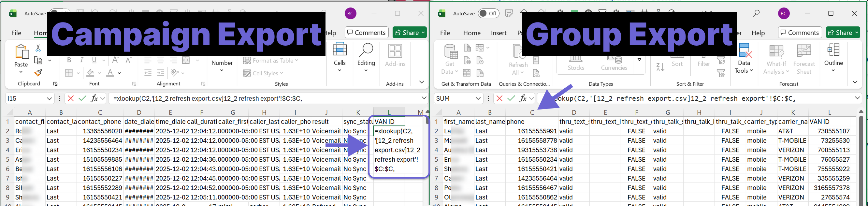The image size is (868, 206).
Task: Click Increase Font Size icon
Action: 116,60
